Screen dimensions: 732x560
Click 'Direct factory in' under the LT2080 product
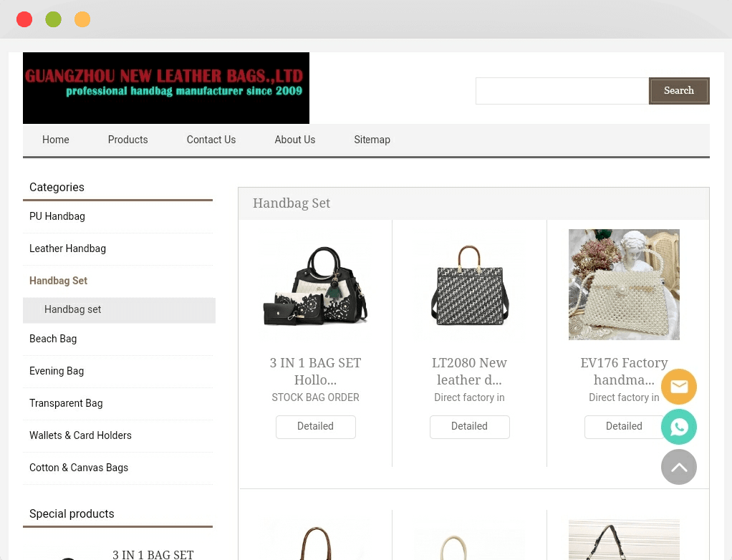tap(470, 397)
